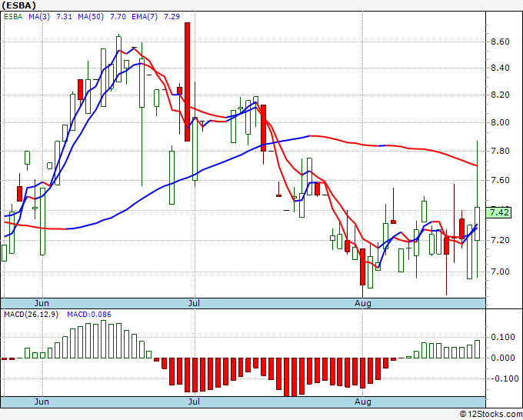523x420 pixels.
Task: Click the ESBA legend label
Action: click(13, 17)
